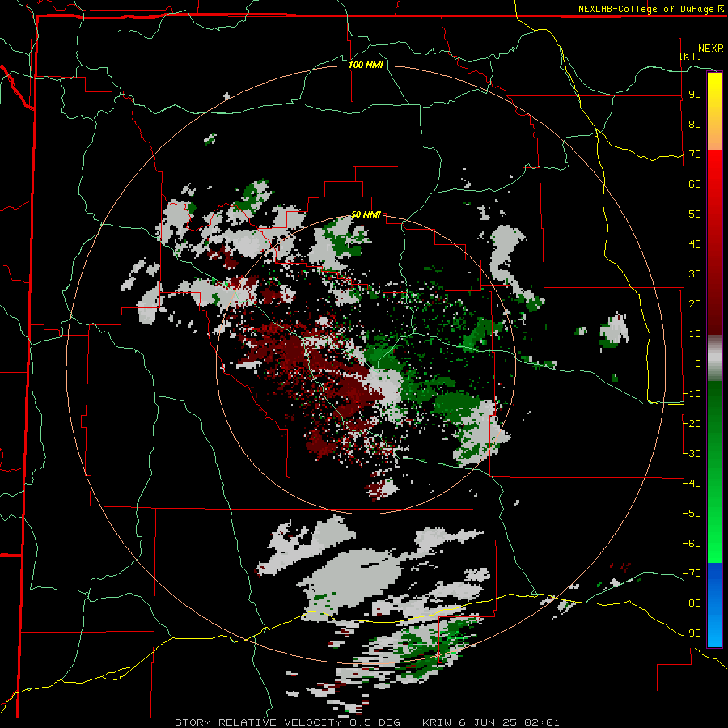Click the -60 value on the velocity scale

[x=692, y=544]
